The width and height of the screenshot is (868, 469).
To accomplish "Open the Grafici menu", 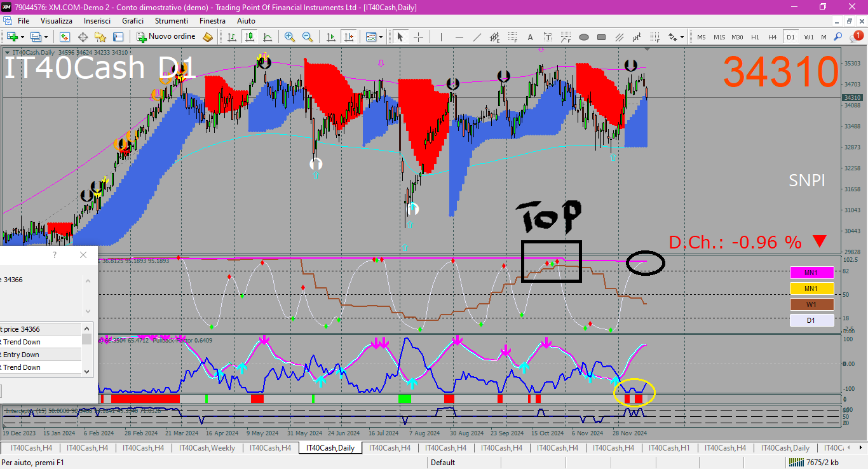I will pyautogui.click(x=133, y=21).
